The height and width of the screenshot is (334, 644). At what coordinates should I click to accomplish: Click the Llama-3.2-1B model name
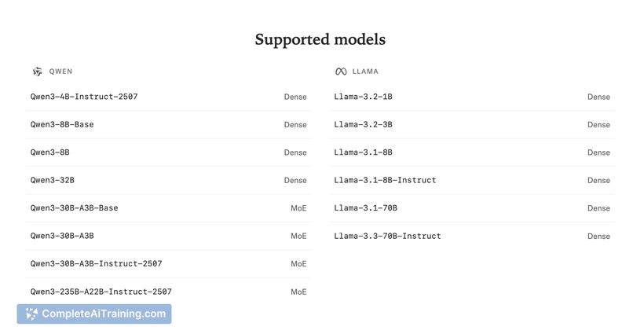click(363, 97)
